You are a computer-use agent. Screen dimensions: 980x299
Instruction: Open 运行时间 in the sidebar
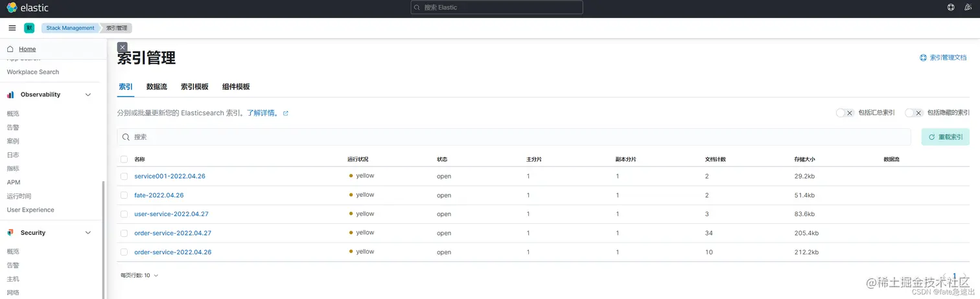[19, 196]
